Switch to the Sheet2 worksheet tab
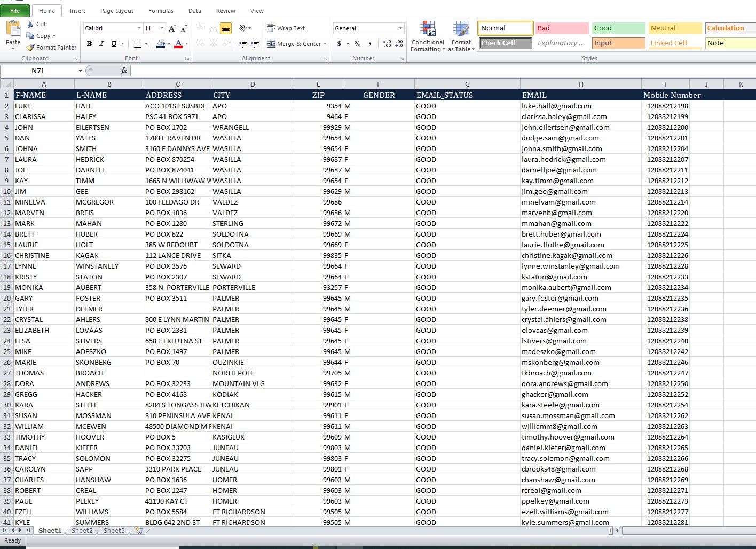Screen dimensions: 756x549 (82, 530)
